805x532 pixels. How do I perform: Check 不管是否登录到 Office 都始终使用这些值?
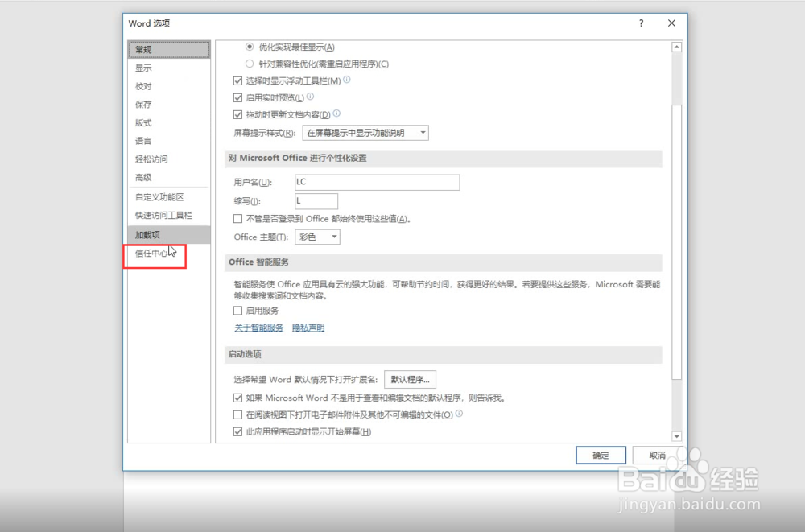point(237,219)
